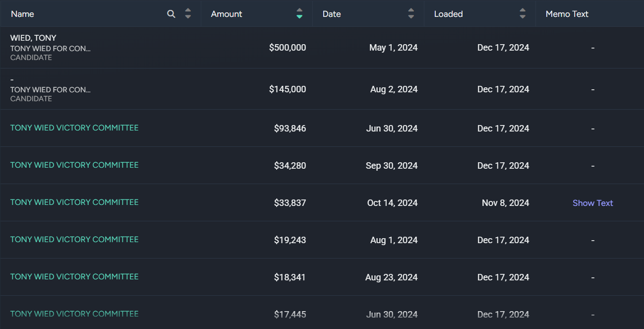Viewport: 644px width, 329px height.
Task: Click sort arrows in the Amount column
Action: coord(299,14)
